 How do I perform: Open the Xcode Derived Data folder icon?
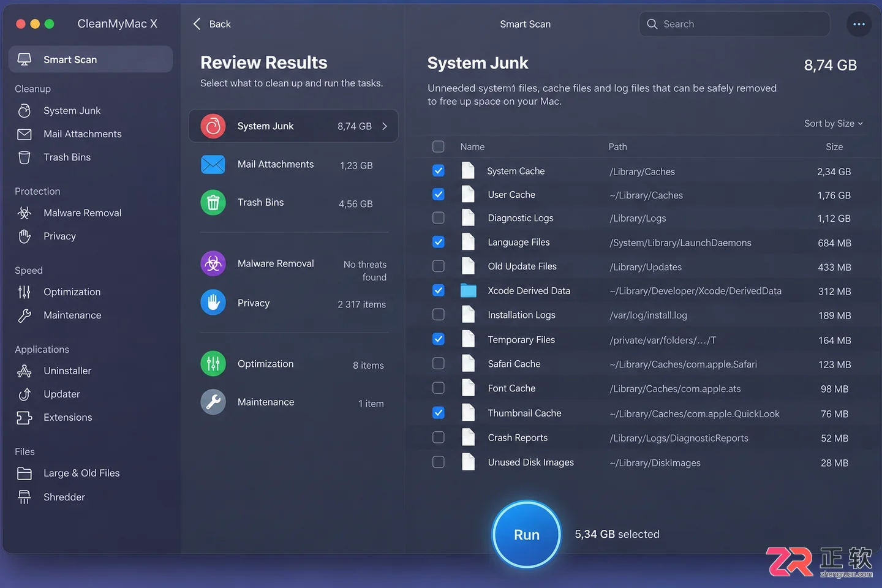click(x=469, y=290)
